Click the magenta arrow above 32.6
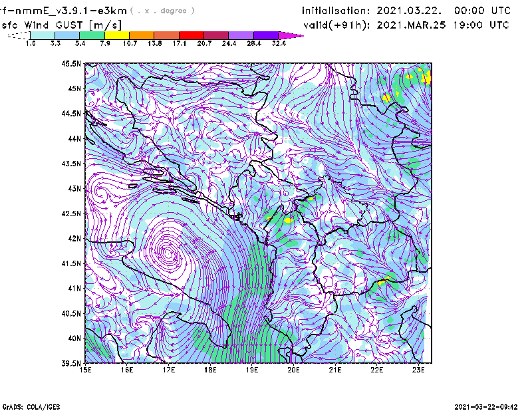Image resolution: width=532 pixels, height=411 pixels. tap(291, 35)
